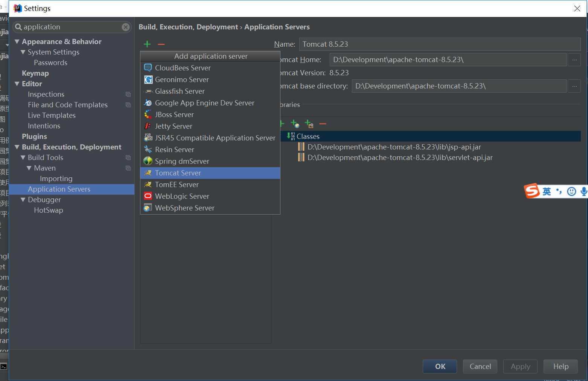Select HotSwap under Debugger
The height and width of the screenshot is (381, 588).
pyautogui.click(x=49, y=210)
